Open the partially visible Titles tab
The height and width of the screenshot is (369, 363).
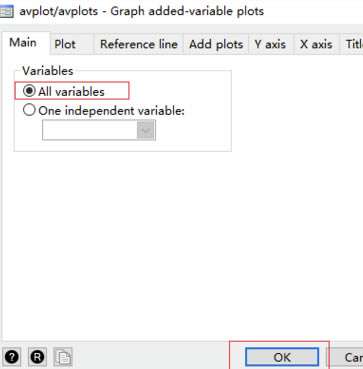351,44
